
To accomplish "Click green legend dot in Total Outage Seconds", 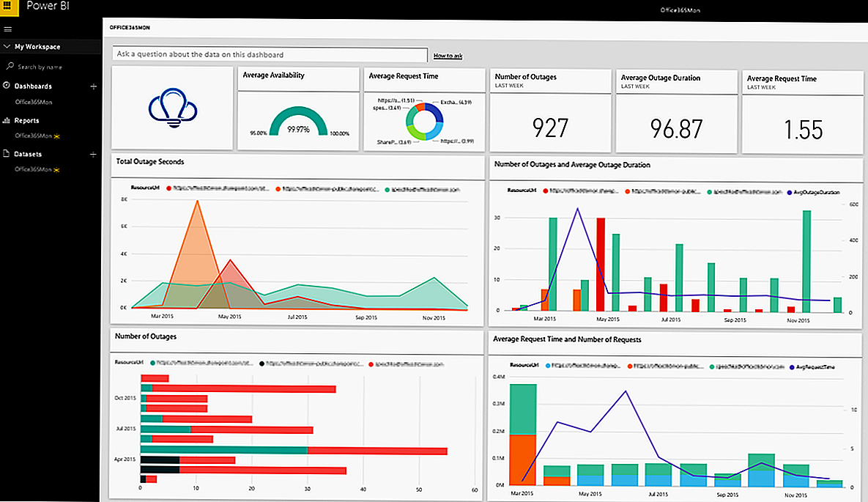I will [387, 190].
